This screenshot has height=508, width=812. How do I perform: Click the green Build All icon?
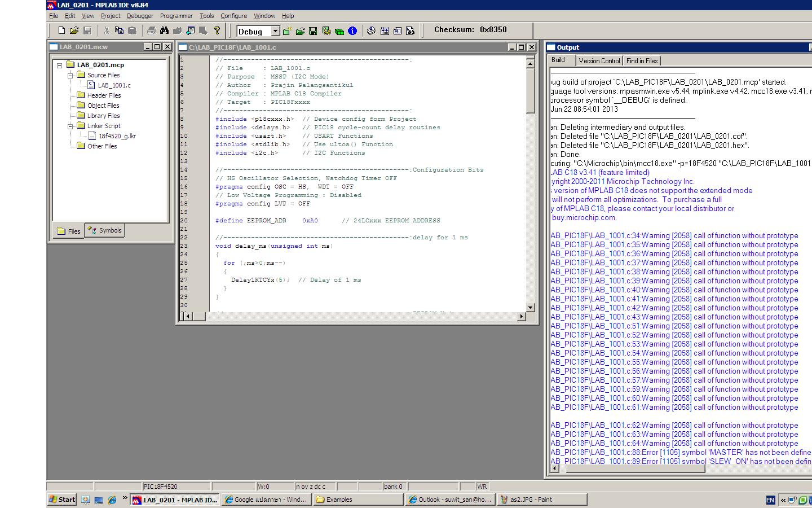pyautogui.click(x=339, y=31)
